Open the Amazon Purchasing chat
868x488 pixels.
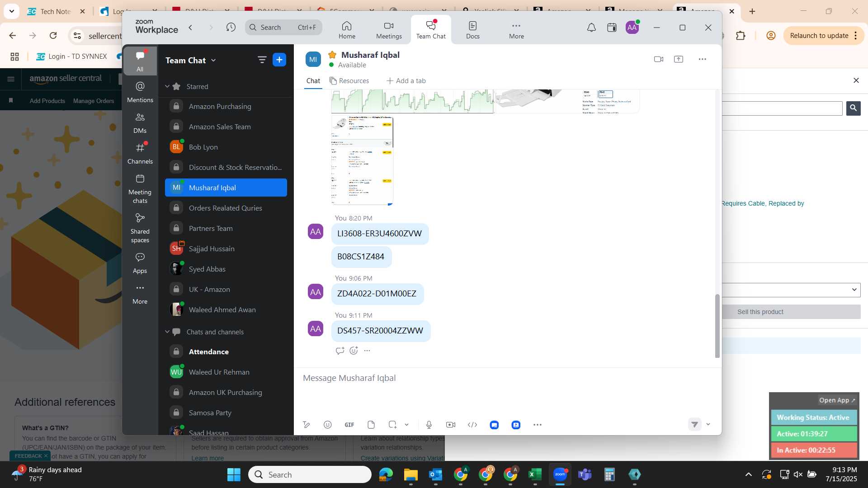(226, 106)
